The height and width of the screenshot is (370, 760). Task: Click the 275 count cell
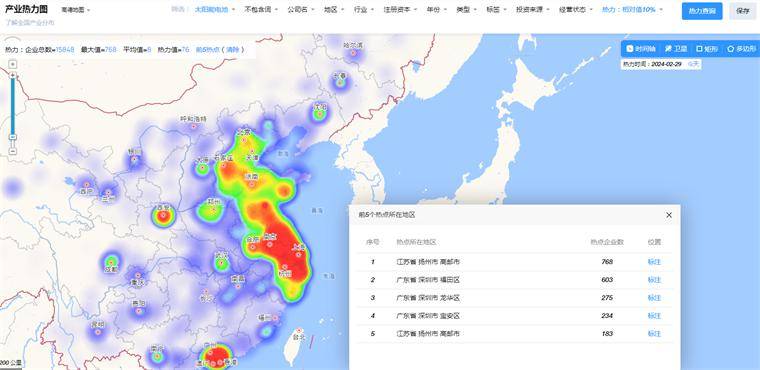(607, 298)
